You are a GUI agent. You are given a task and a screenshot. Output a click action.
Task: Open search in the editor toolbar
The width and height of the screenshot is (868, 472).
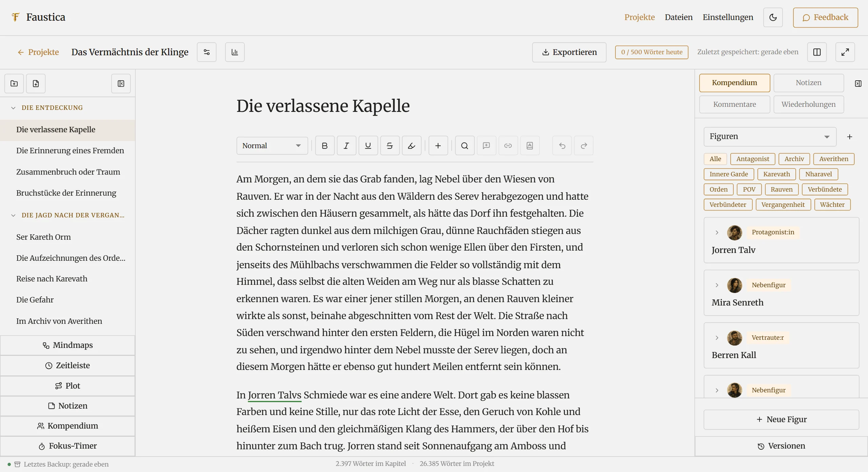click(x=465, y=145)
